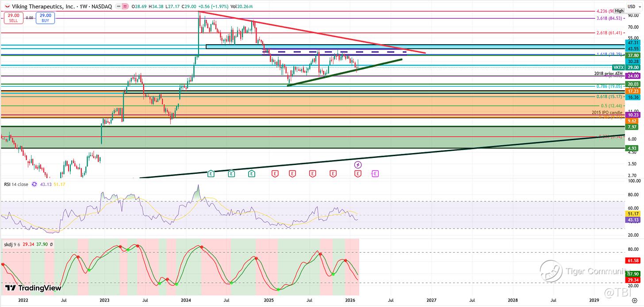This screenshot has height=307, width=644.
Task: Open red earnings marker near July 2025
Action: coord(312,174)
